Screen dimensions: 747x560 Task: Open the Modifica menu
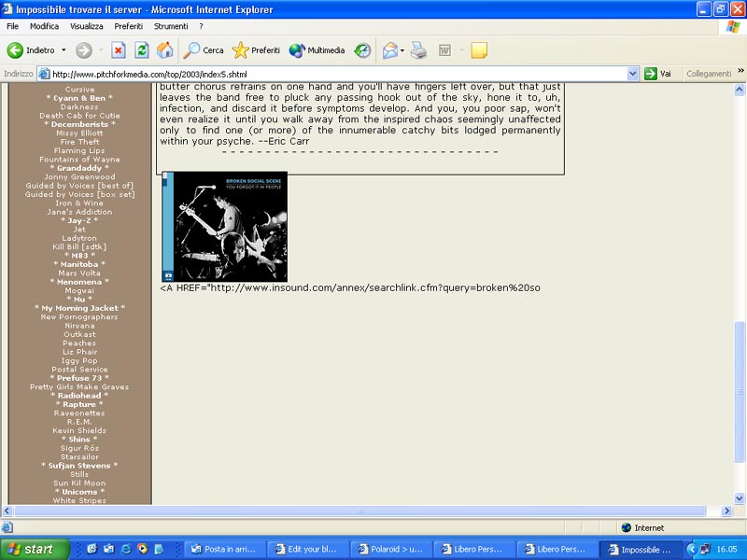(x=44, y=26)
